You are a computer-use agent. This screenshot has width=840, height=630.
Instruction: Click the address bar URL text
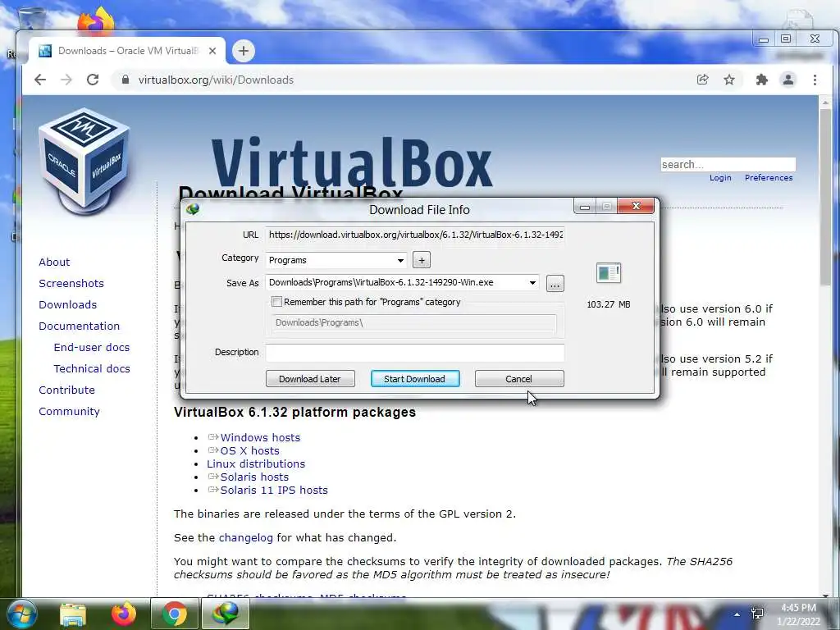216,80
